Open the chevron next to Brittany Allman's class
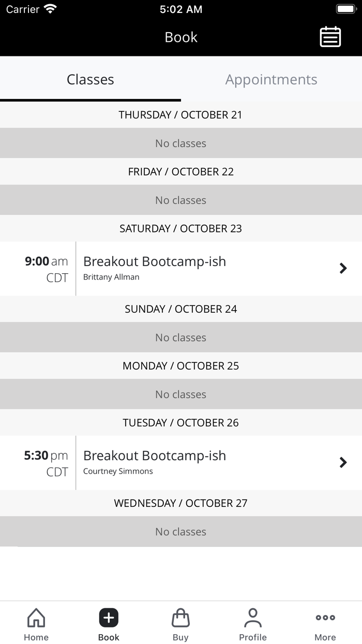362x644 pixels. (343, 268)
